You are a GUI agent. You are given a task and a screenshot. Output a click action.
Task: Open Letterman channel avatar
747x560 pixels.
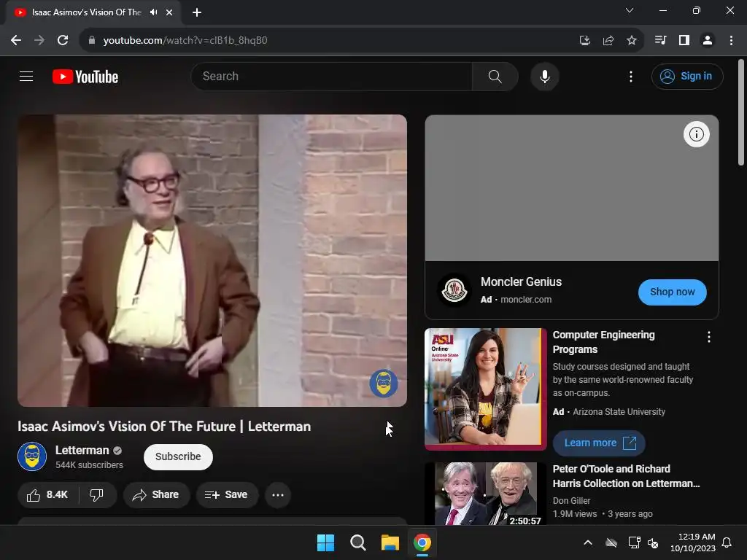[x=32, y=456]
